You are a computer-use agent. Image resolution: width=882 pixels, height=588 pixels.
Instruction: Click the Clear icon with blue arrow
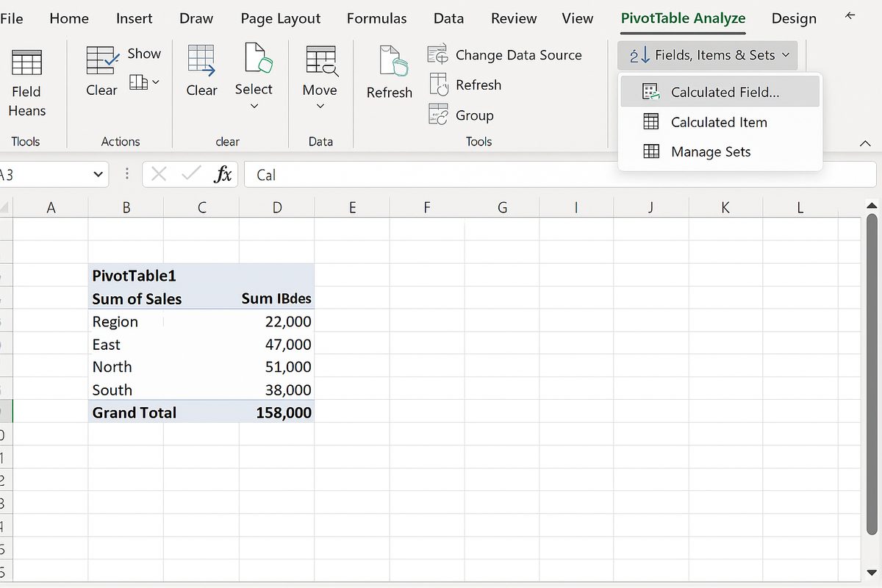(201, 60)
